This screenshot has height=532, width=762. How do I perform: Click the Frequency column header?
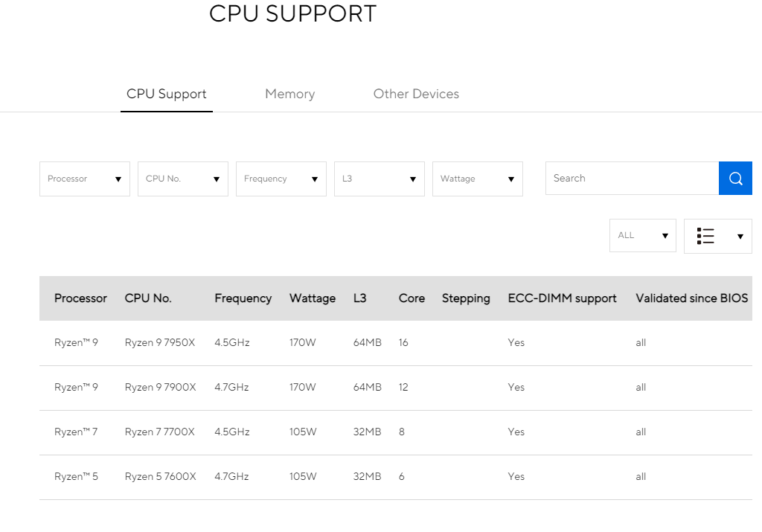243,298
